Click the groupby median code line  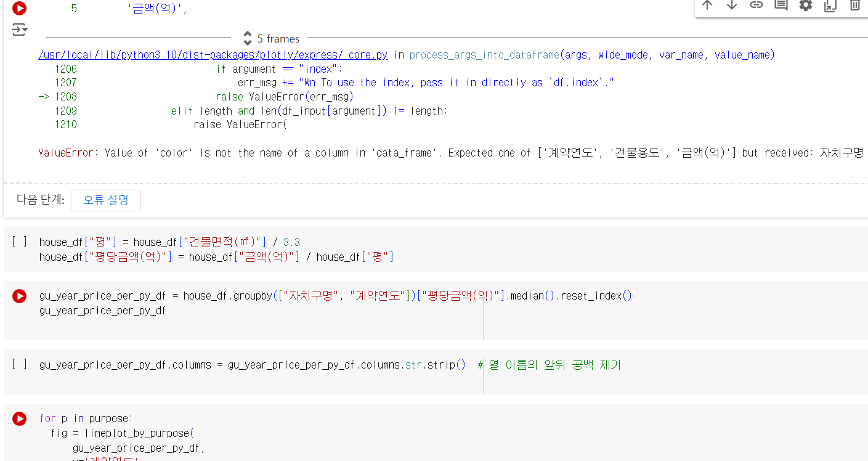click(336, 296)
